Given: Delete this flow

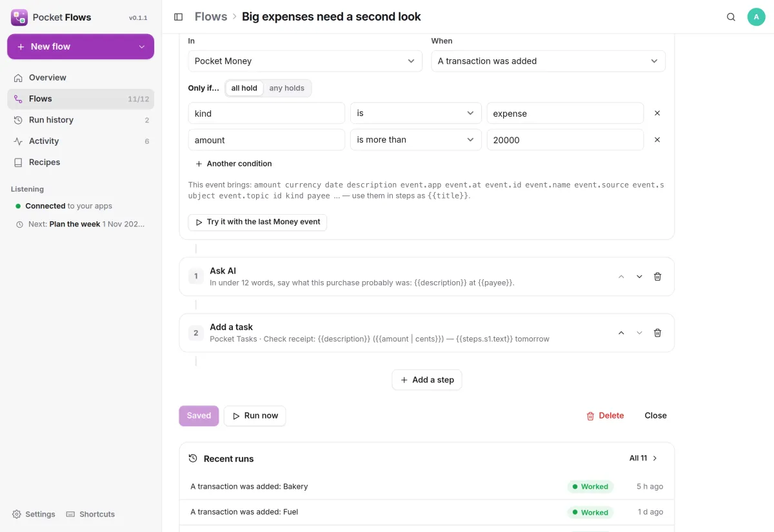Looking at the screenshot, I should pyautogui.click(x=605, y=416).
